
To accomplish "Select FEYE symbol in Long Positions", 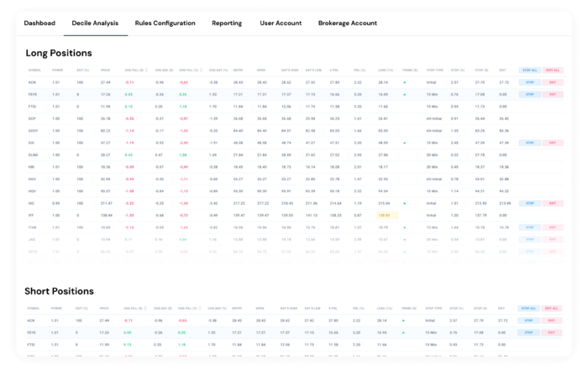I will [33, 94].
